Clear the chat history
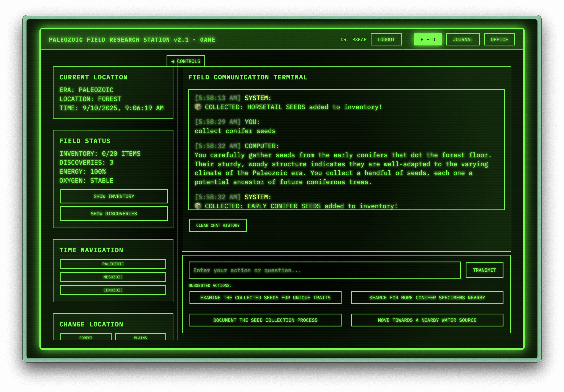 point(218,225)
